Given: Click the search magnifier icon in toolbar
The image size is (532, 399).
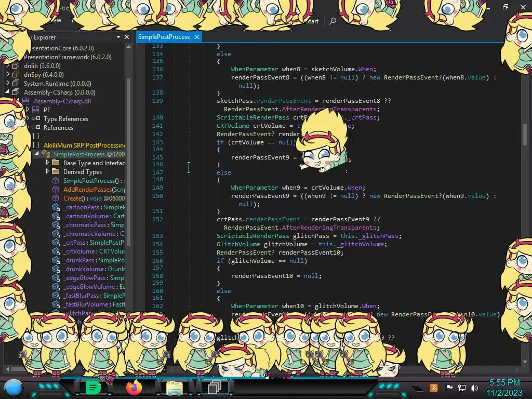Looking at the screenshot, I should pos(333,21).
